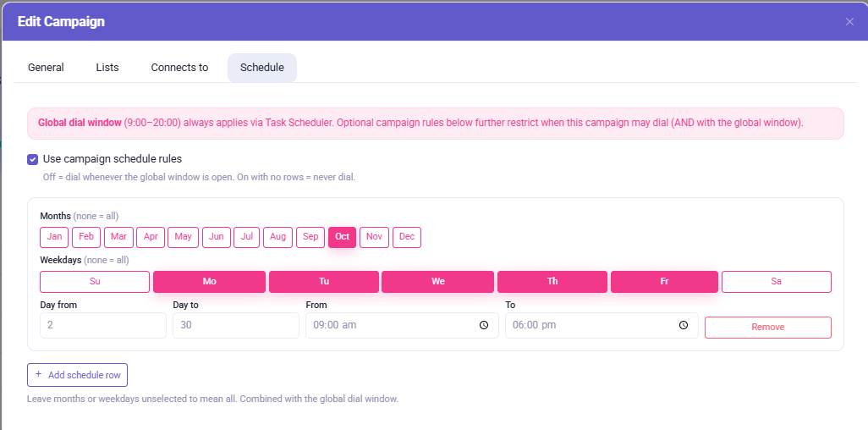Viewport: 868px width, 430px height.
Task: Enable the Nov month
Action: pyautogui.click(x=374, y=237)
